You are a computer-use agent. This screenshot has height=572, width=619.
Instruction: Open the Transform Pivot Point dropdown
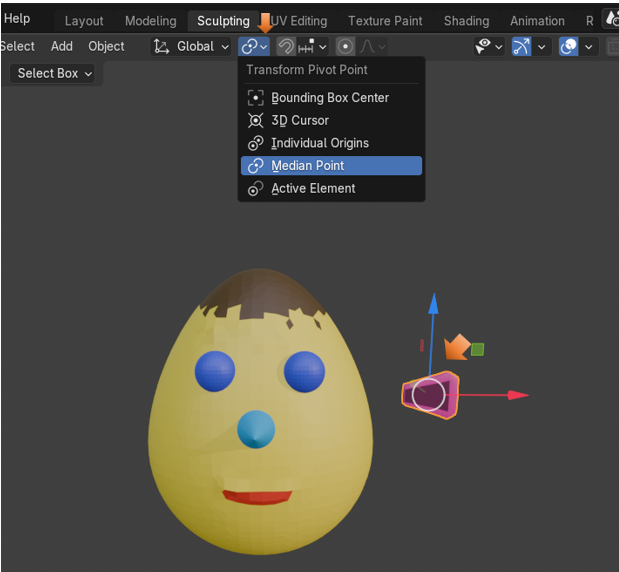255,46
